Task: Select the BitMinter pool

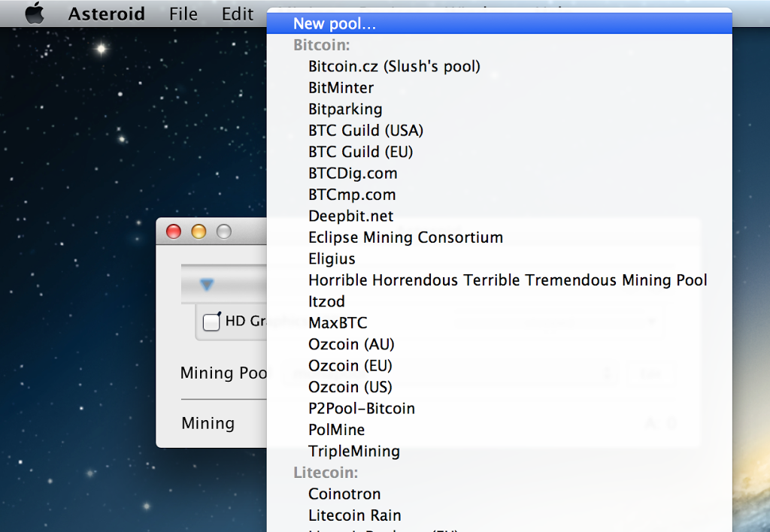Action: (x=499, y=88)
